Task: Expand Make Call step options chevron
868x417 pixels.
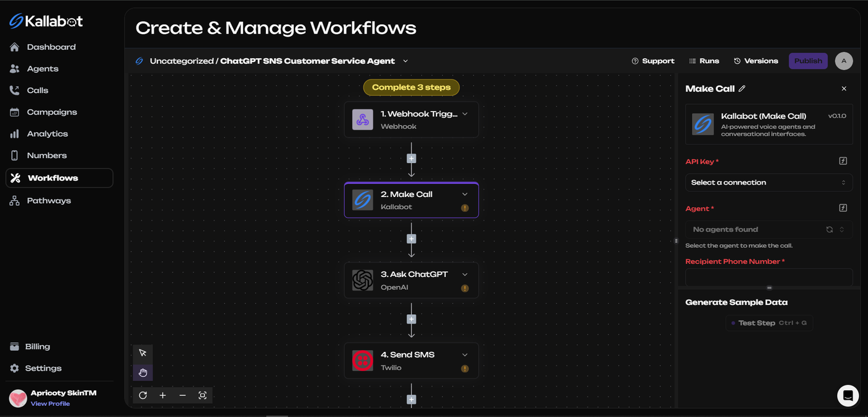Action: click(x=465, y=195)
